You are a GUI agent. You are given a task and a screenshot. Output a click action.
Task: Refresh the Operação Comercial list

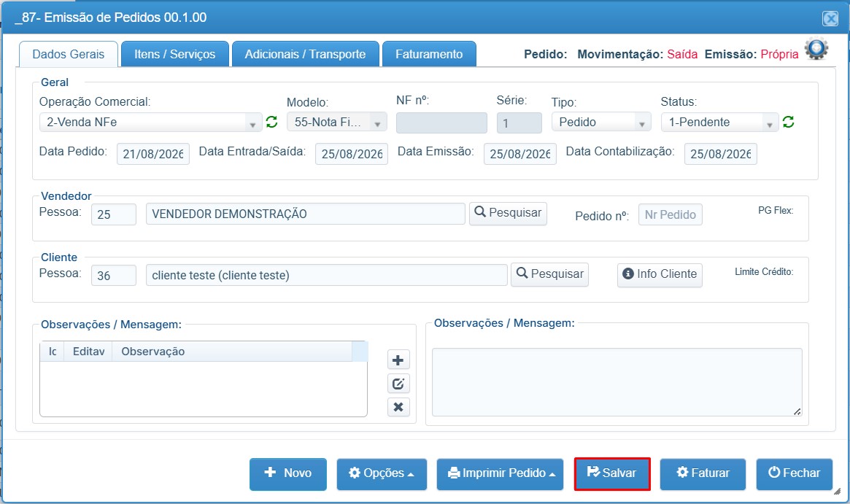pos(271,122)
